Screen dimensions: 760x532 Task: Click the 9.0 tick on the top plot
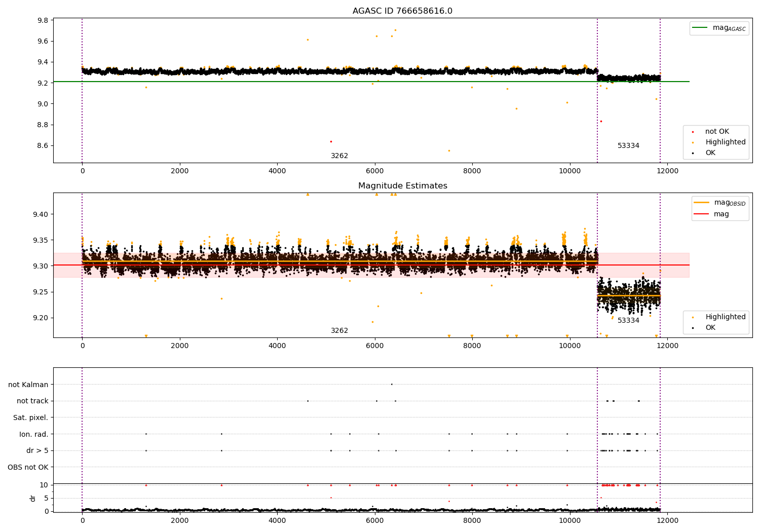[43, 104]
